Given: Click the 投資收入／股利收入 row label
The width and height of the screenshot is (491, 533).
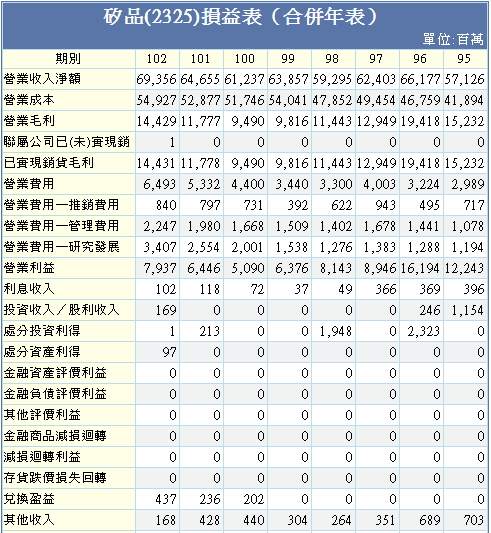Looking at the screenshot, I should click(x=62, y=310).
